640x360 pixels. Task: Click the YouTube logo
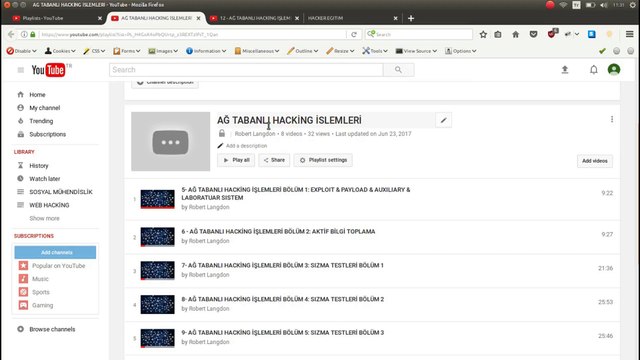coord(49,70)
